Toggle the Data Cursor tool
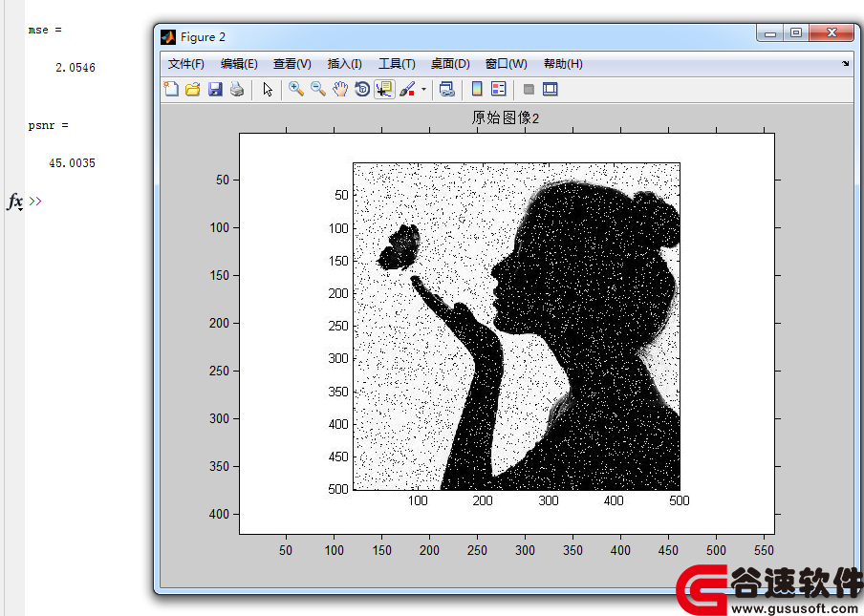 [384, 89]
